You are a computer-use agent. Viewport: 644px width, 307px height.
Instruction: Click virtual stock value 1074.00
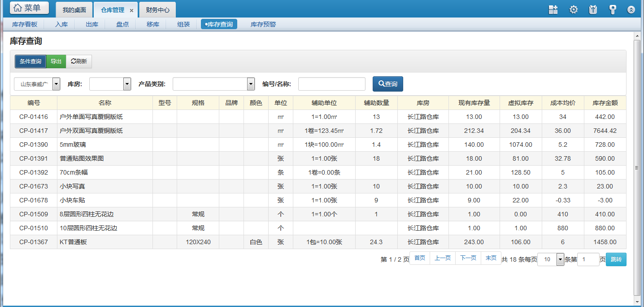[521, 145]
